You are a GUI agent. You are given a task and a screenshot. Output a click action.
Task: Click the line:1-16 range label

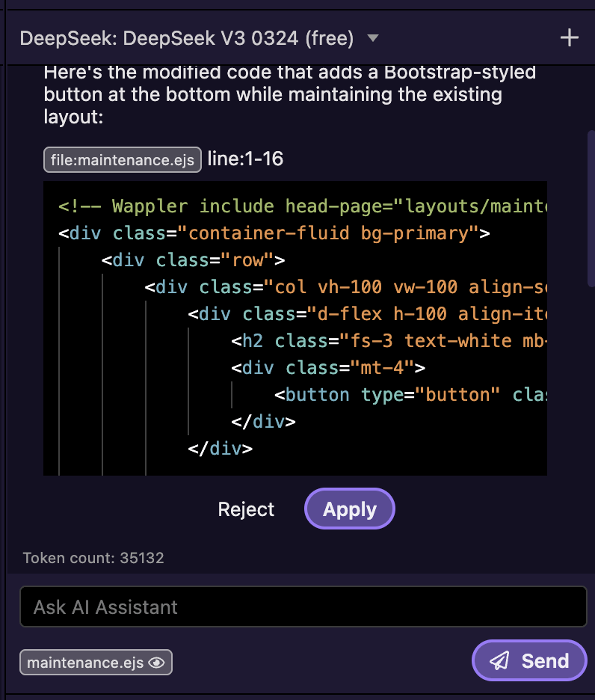click(245, 159)
